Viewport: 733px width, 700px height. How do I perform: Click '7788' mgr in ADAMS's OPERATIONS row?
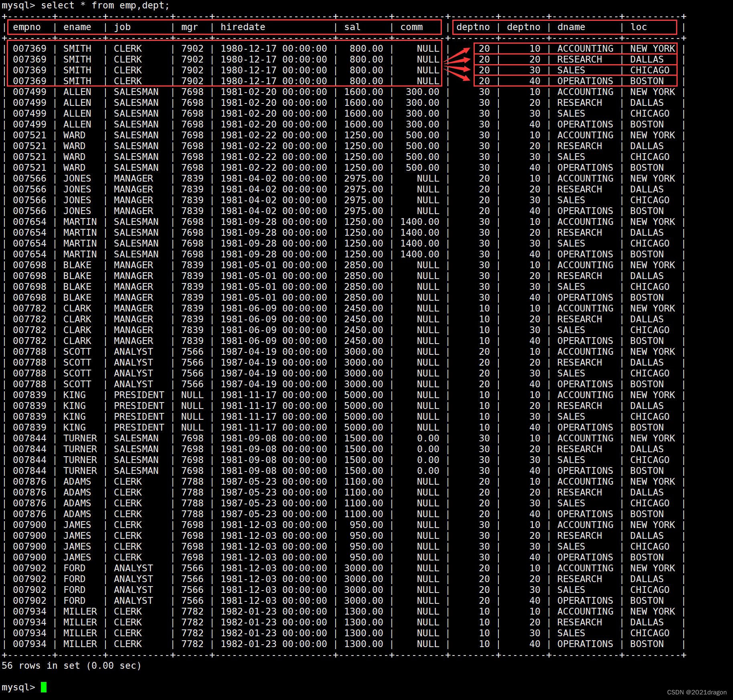(192, 514)
